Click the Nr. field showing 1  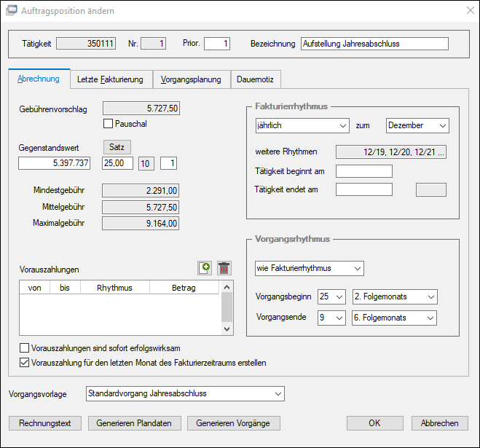pos(154,44)
